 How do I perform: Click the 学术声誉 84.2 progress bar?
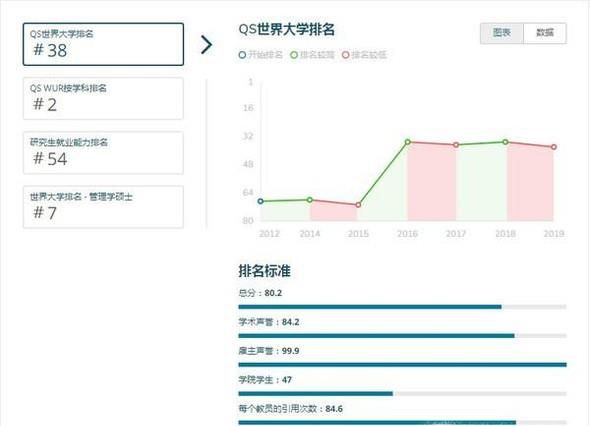403,336
